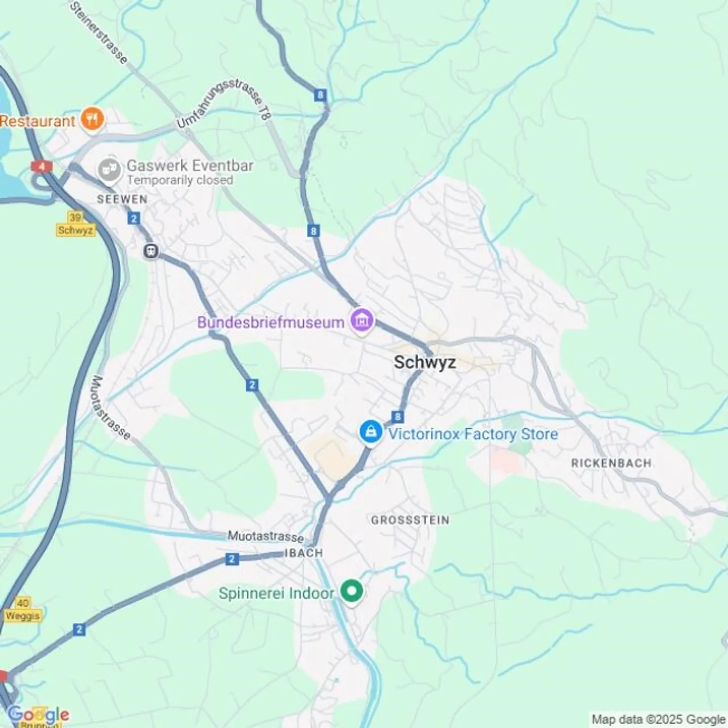Image resolution: width=728 pixels, height=728 pixels.
Task: Click the orange Restaurant fork icon
Action: coord(93,120)
